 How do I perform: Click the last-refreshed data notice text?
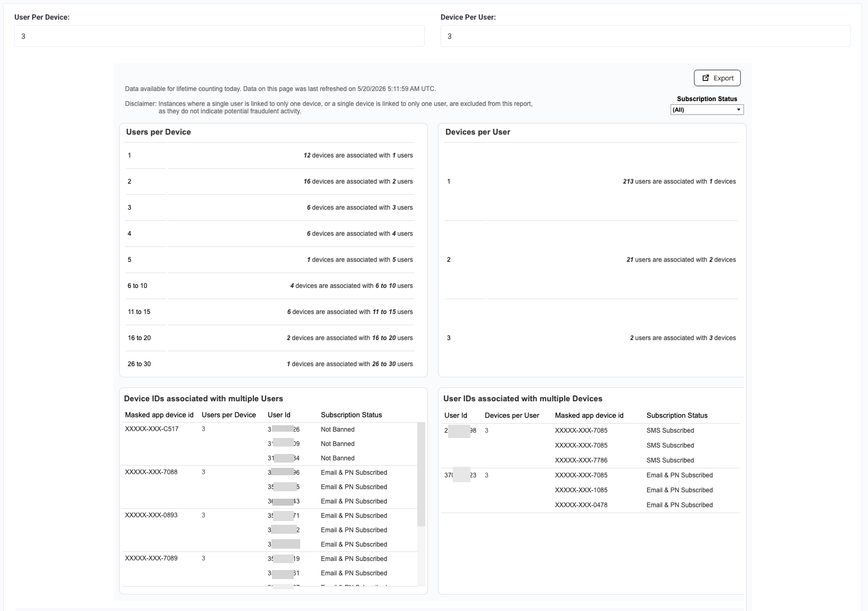pos(280,89)
